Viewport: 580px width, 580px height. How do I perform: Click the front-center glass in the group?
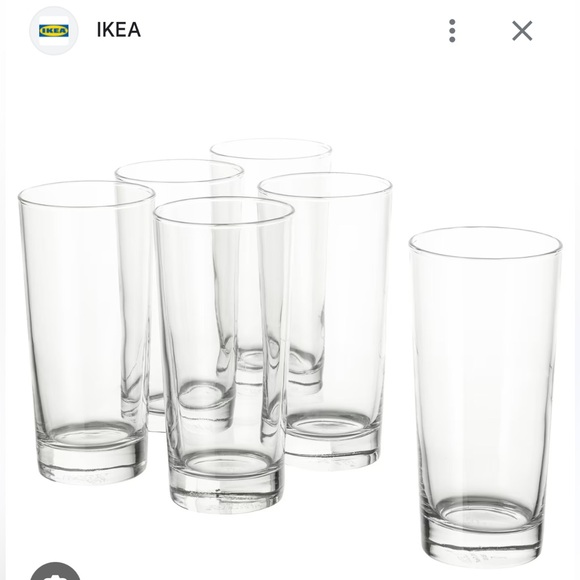pyautogui.click(x=223, y=354)
